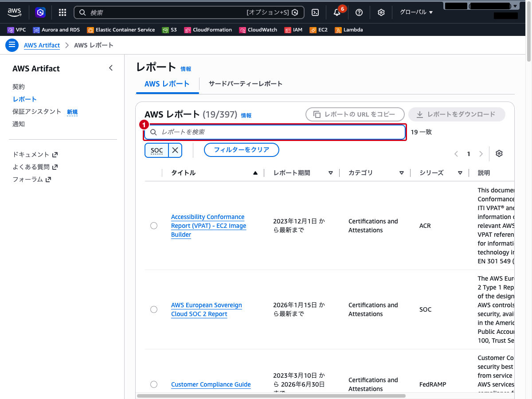The height and width of the screenshot is (399, 532).
Task: Click the ACR series cell
Action: tap(425, 226)
